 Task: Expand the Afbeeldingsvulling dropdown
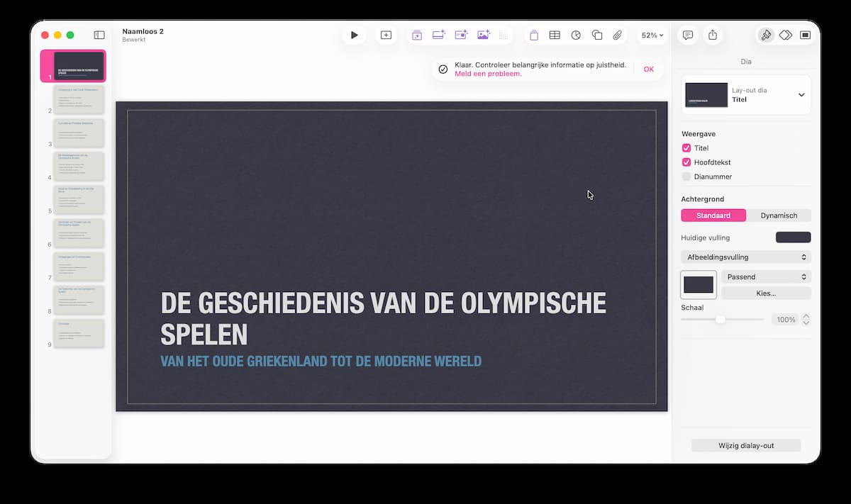[x=746, y=257]
